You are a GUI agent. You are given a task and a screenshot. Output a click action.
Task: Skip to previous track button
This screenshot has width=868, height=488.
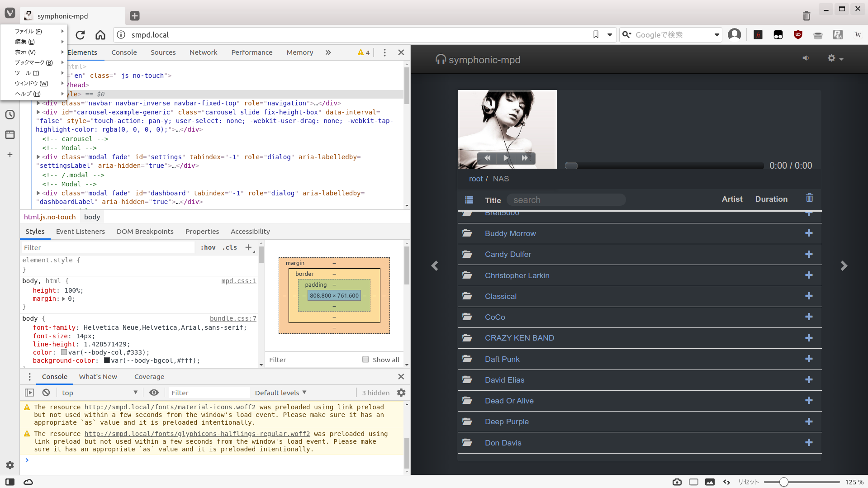[x=487, y=158]
